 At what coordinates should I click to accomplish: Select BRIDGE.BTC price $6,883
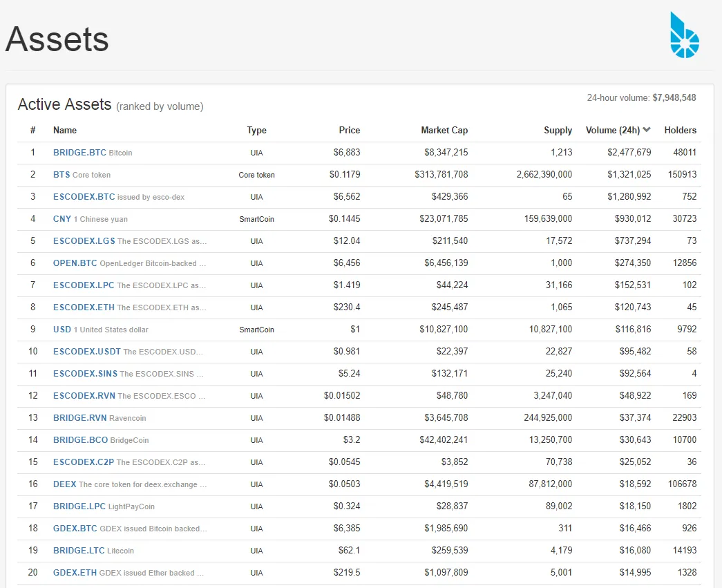tap(347, 153)
